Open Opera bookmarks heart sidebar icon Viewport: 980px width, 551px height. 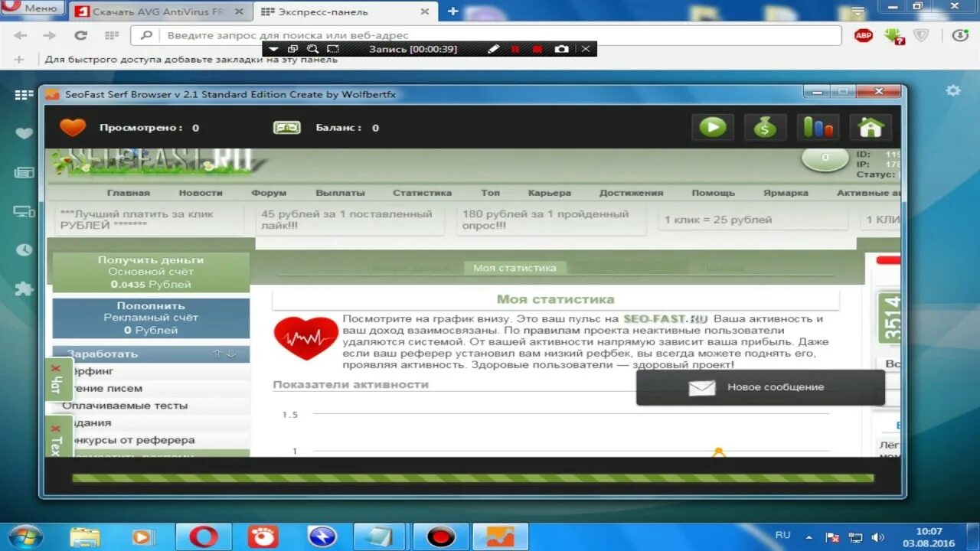(x=24, y=133)
